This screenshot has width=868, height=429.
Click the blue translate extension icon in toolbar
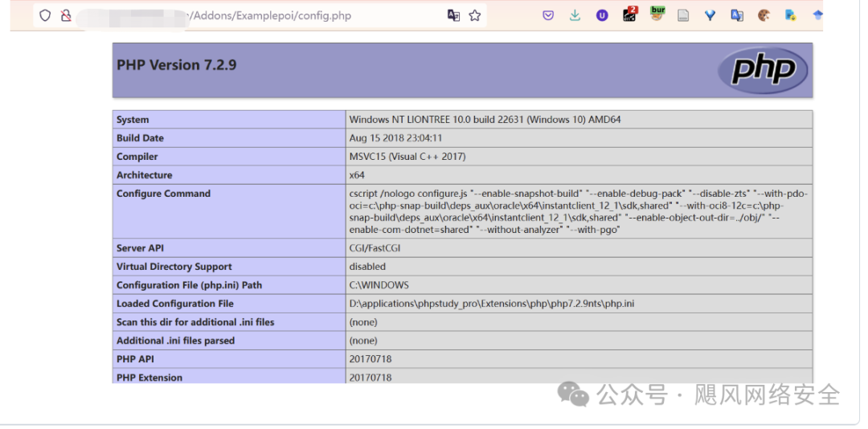pyautogui.click(x=737, y=15)
